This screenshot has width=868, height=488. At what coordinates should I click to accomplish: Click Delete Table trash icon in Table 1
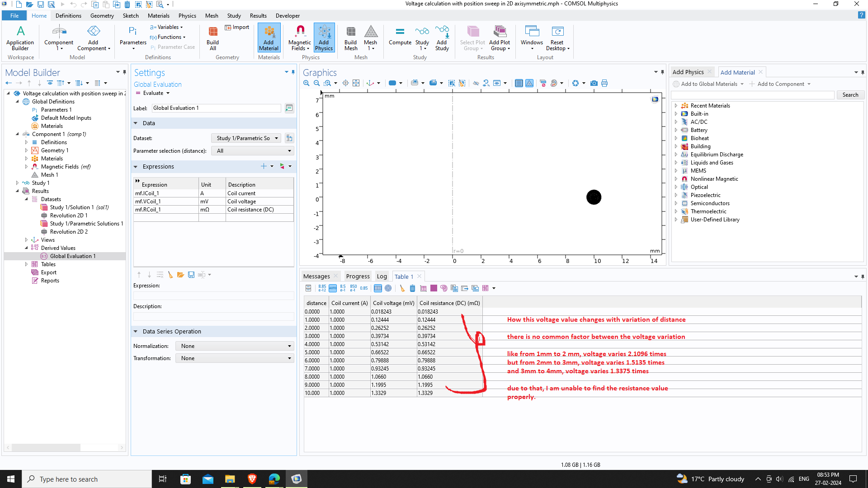tap(412, 288)
